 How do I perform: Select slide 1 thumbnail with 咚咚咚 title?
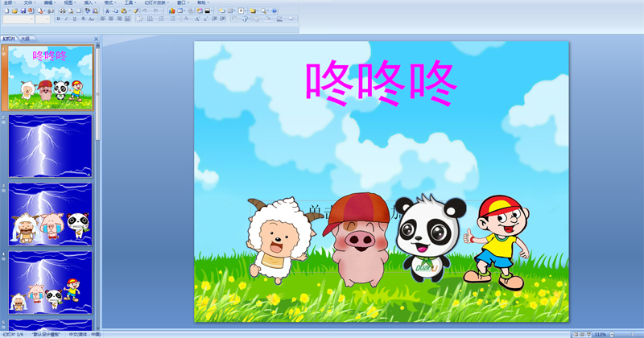point(51,77)
